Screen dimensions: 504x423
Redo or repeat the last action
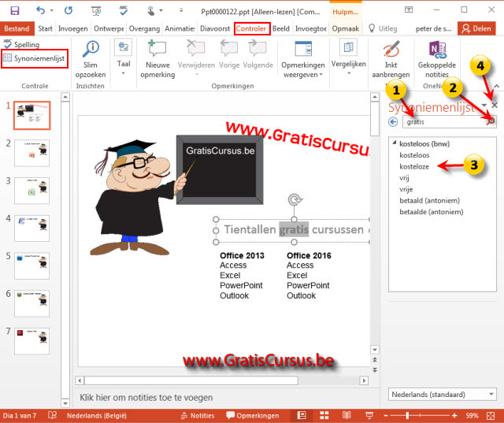coord(69,10)
